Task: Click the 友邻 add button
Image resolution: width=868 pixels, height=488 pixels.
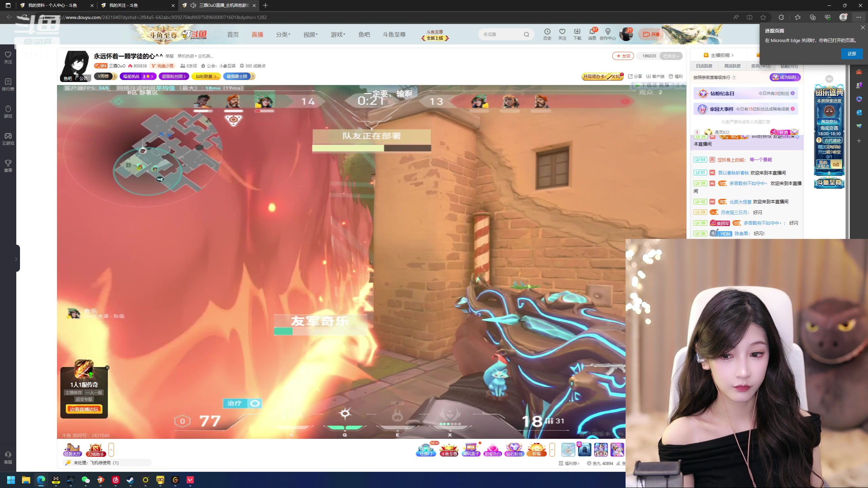Action: (623, 56)
